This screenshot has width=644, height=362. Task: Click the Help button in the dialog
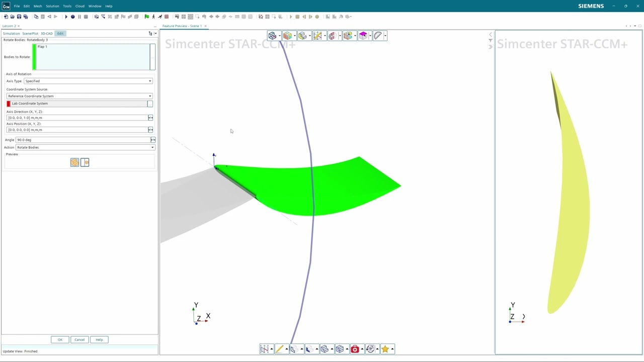point(99,340)
